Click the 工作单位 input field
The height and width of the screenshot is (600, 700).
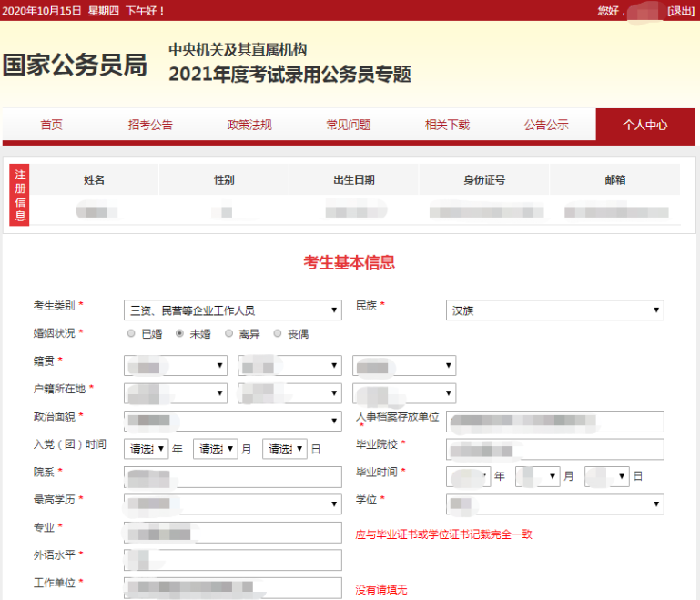(233, 587)
